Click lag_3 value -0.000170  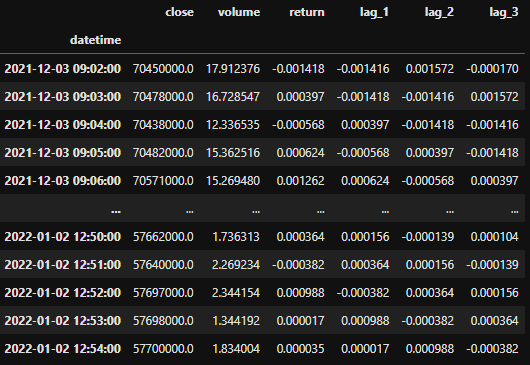point(492,69)
